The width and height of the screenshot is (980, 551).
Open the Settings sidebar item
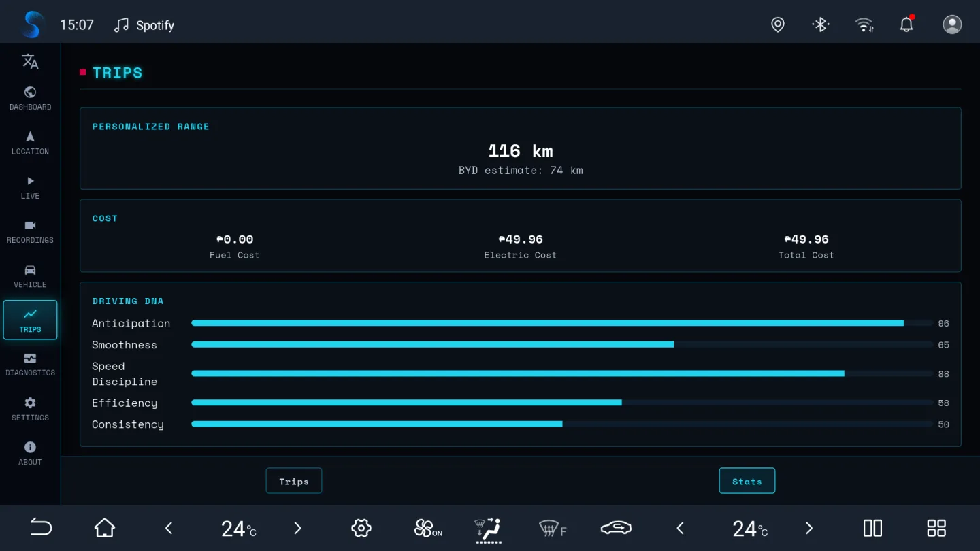point(30,409)
